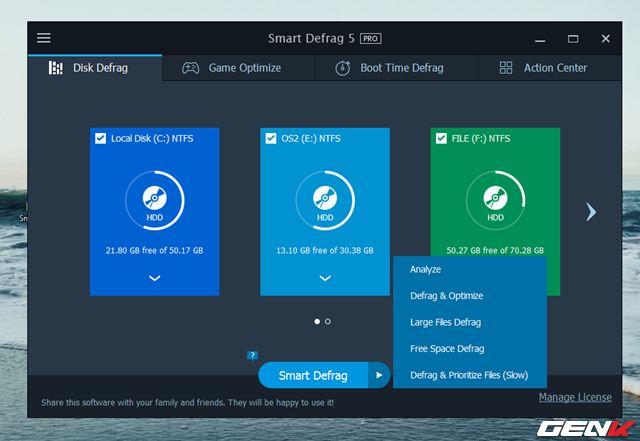Click the Smart Defrag button
This screenshot has width=640, height=441.
pos(313,375)
